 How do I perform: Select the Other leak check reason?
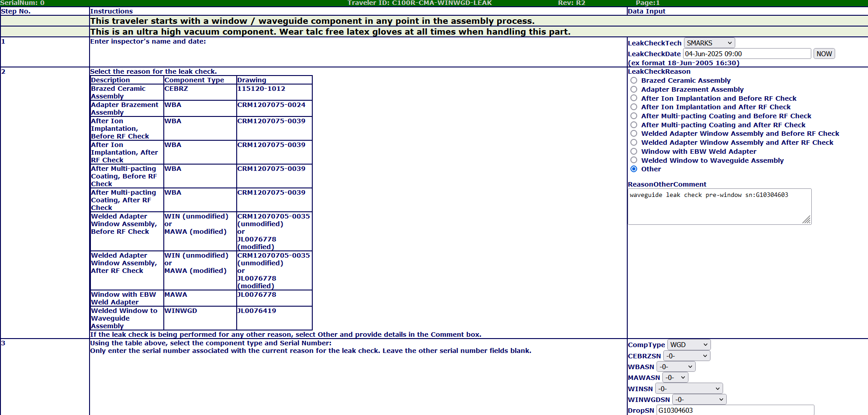634,169
